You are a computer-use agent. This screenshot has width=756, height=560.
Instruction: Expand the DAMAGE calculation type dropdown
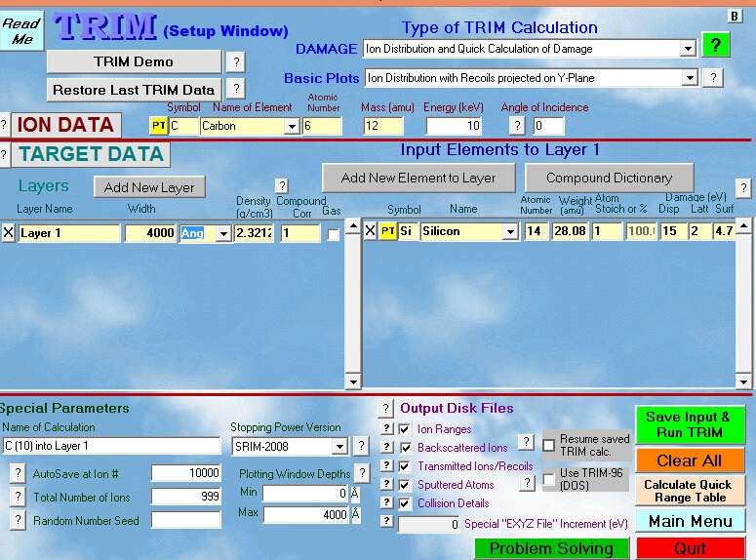pos(688,49)
